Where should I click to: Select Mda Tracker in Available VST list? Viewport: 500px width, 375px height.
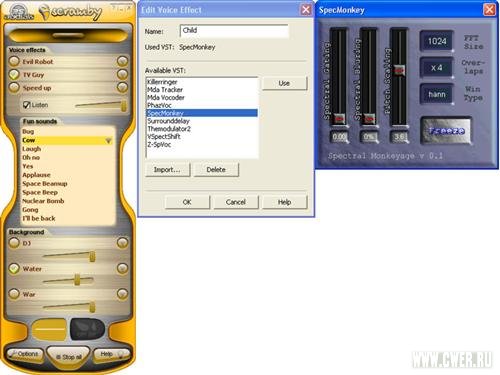click(x=202, y=90)
